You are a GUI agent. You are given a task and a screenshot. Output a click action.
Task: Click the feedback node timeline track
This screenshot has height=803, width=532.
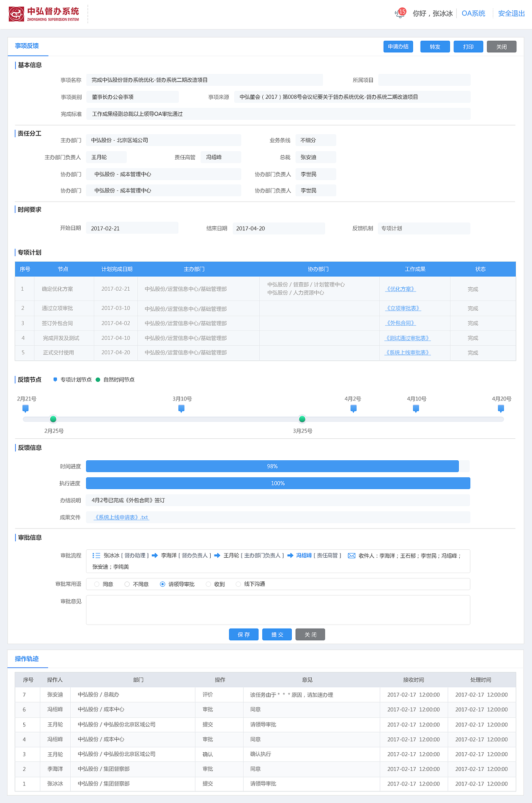pos(264,419)
